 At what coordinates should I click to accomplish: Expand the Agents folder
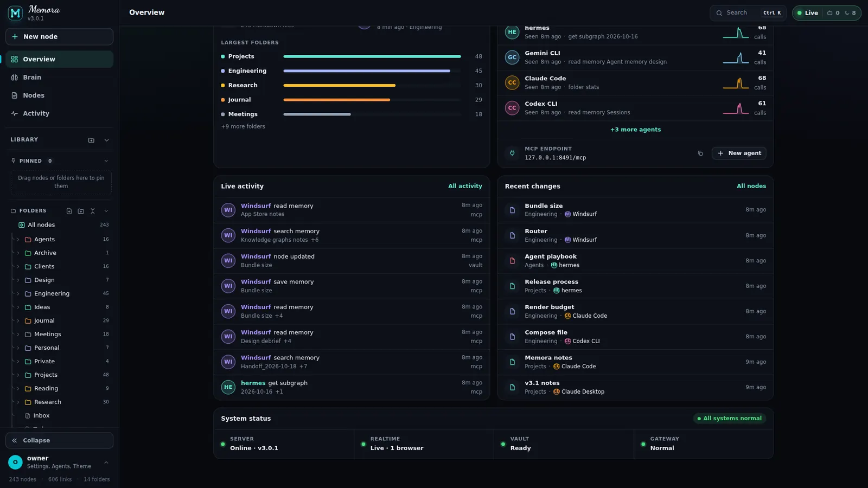[18, 239]
